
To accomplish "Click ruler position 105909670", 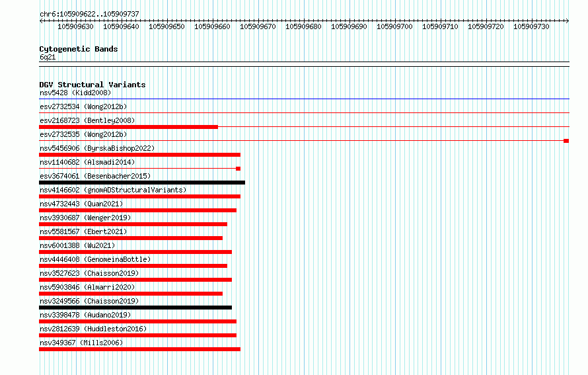I will tap(258, 26).
